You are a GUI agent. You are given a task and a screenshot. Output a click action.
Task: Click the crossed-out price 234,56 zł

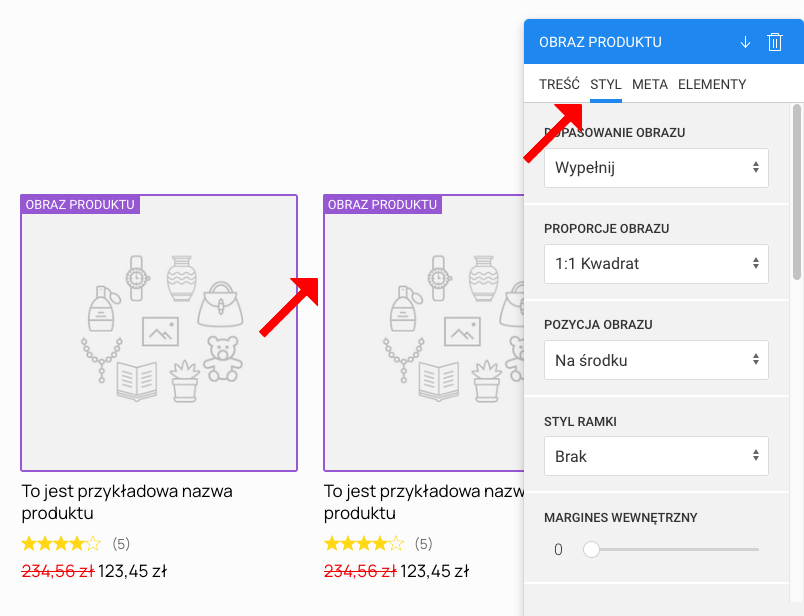click(x=56, y=571)
